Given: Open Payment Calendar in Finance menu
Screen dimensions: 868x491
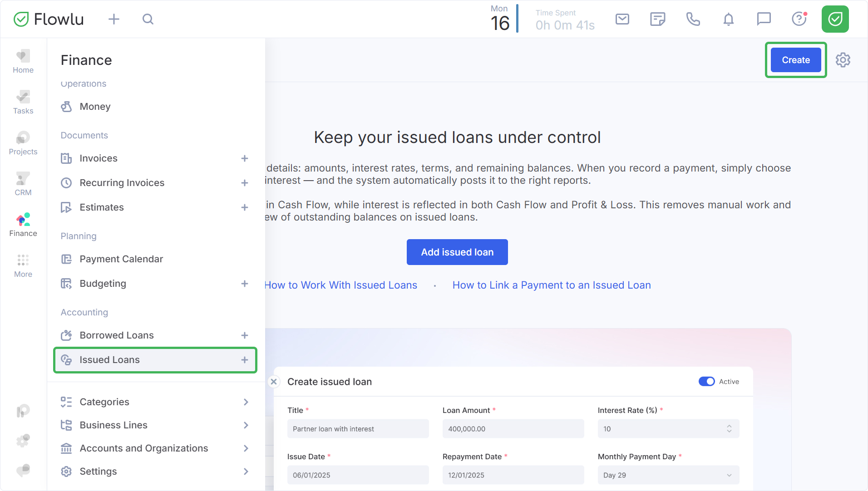Looking at the screenshot, I should point(121,259).
